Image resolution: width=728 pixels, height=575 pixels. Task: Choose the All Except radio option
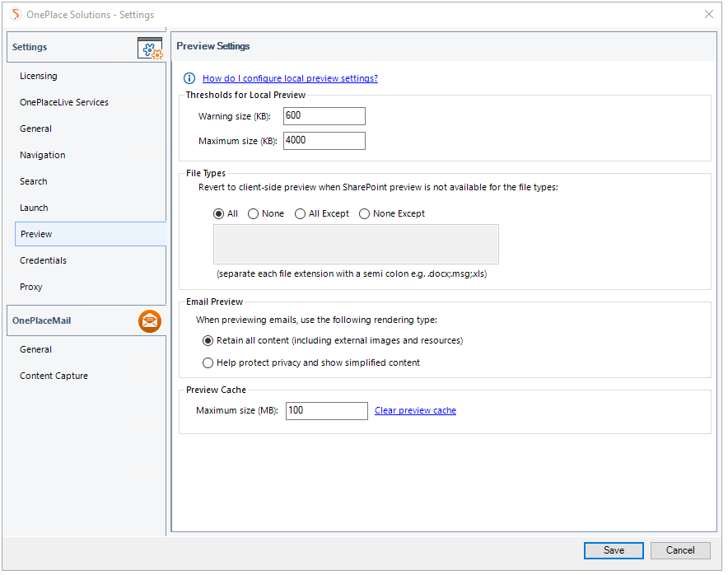(x=301, y=214)
